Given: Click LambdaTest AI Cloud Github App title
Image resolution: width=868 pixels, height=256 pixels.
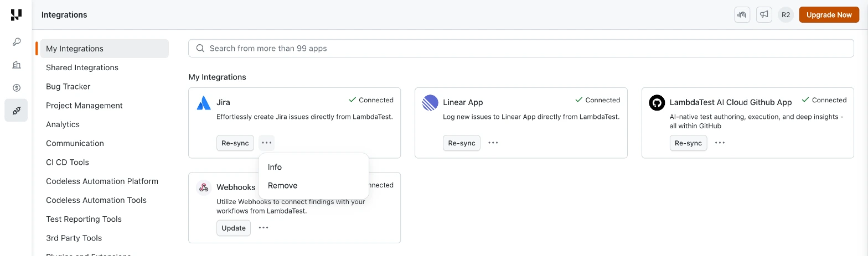Looking at the screenshot, I should [731, 102].
